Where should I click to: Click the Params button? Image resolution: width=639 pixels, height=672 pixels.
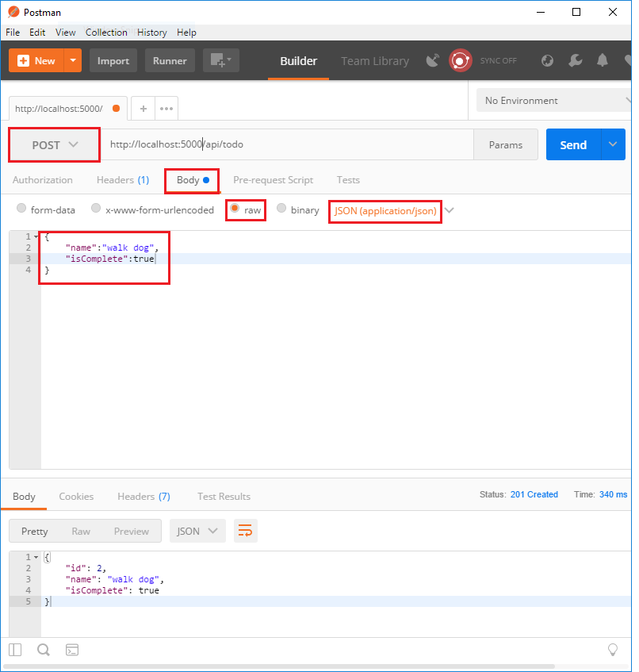(505, 145)
